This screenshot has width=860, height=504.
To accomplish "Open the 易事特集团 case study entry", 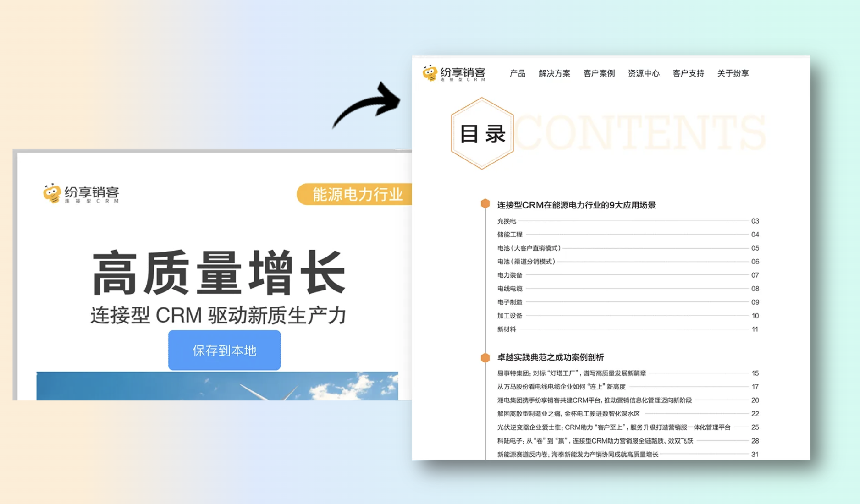I will click(x=628, y=373).
